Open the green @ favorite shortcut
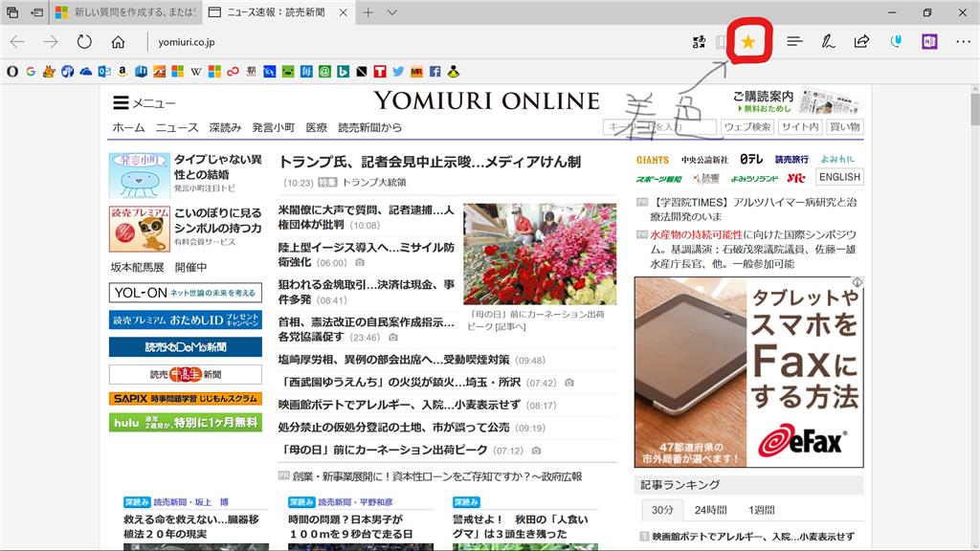The image size is (980, 551). pyautogui.click(x=324, y=72)
